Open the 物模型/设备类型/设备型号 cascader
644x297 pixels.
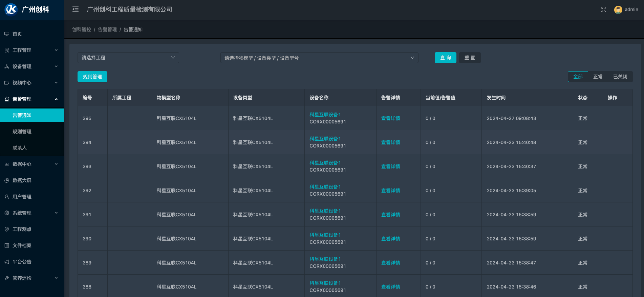[319, 58]
